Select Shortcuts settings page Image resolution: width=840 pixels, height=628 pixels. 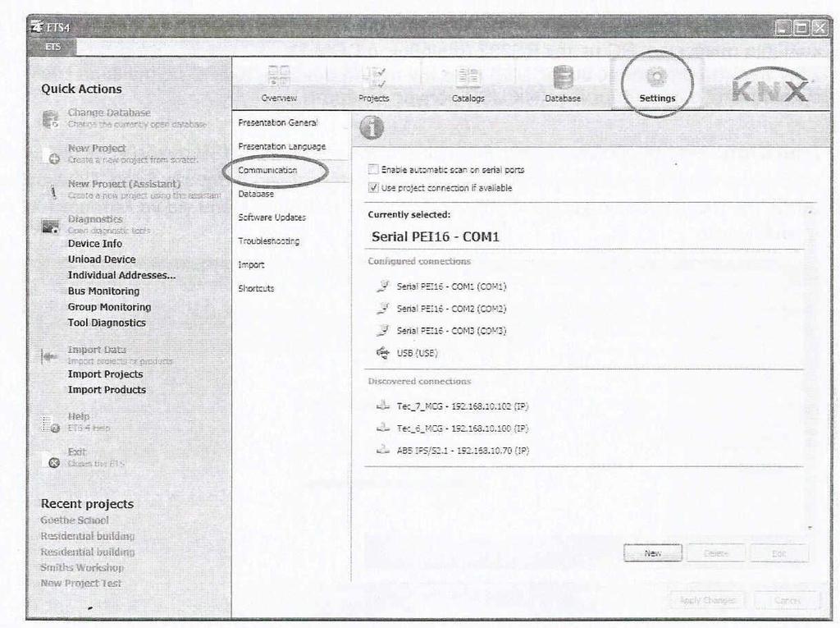[256, 288]
